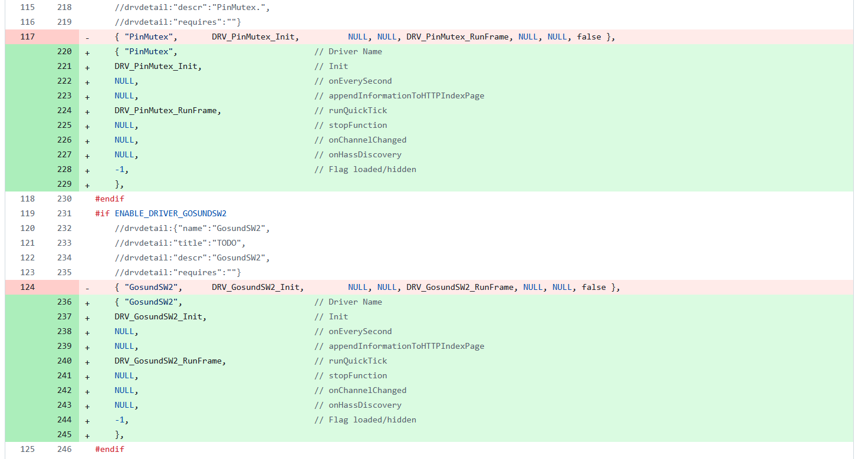Click the minus marker on deleted PinMutex line
This screenshot has height=459, width=868.
[x=87, y=37]
